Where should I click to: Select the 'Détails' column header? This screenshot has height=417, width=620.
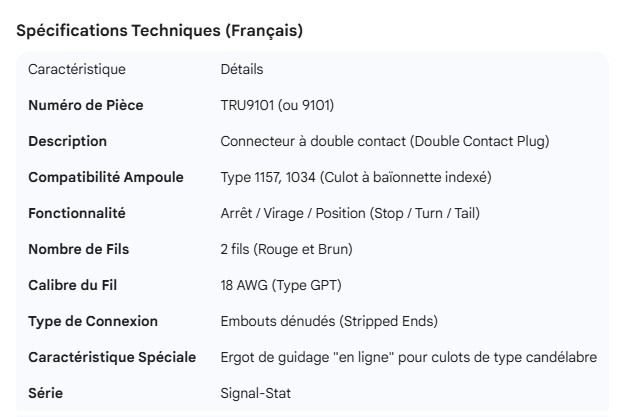click(242, 69)
